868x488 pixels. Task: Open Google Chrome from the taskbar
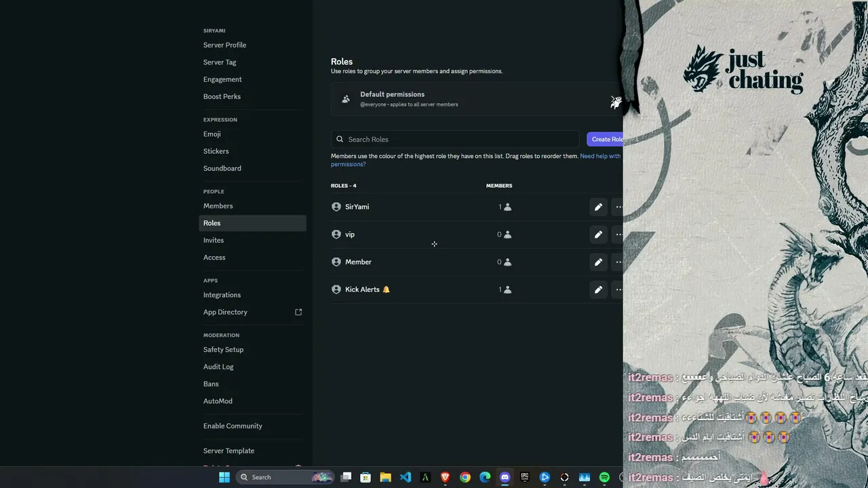tap(465, 477)
